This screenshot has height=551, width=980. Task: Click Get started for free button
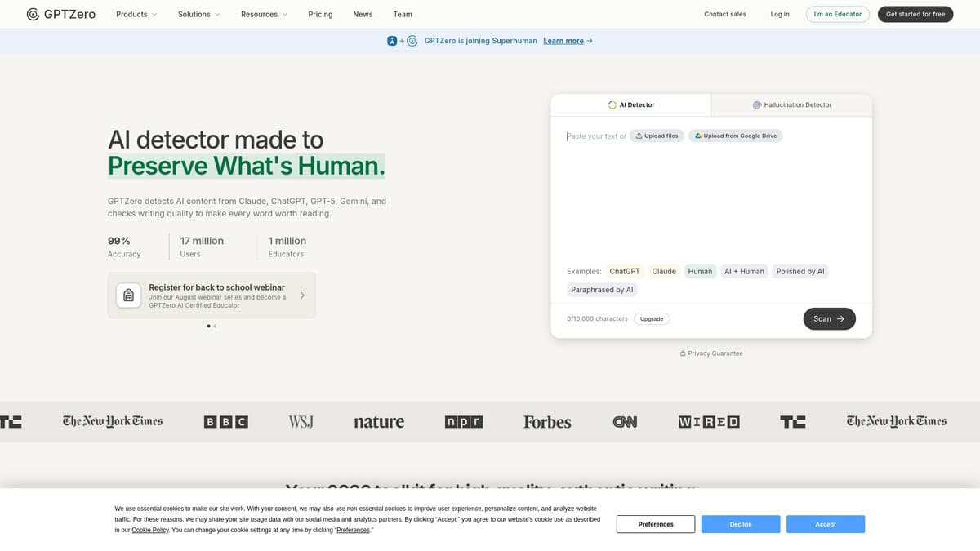pos(915,14)
